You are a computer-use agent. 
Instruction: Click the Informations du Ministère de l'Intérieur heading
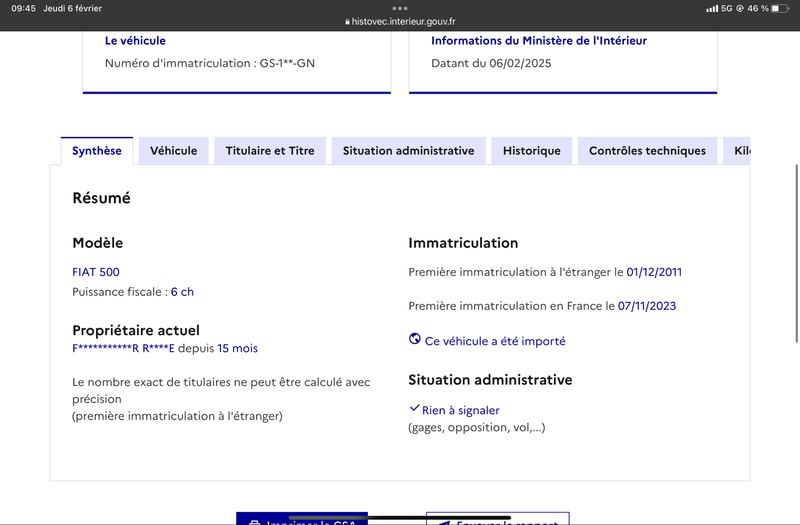[539, 41]
